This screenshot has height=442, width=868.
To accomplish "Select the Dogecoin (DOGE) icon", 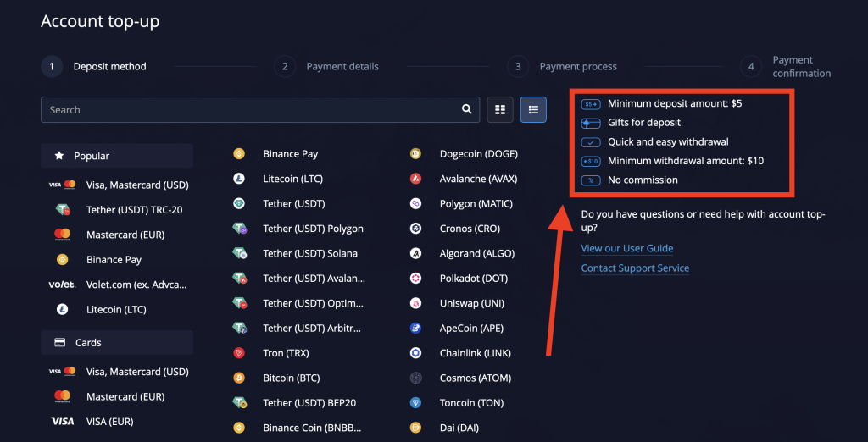I will [415, 154].
